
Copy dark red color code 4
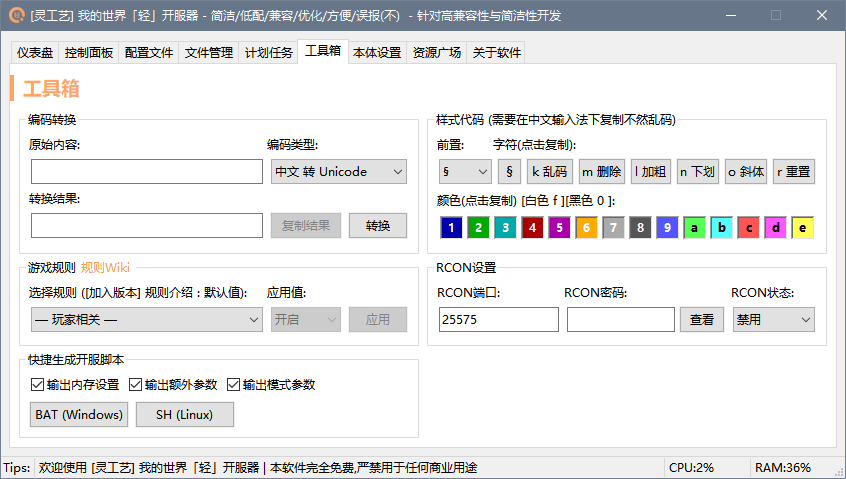coord(532,228)
